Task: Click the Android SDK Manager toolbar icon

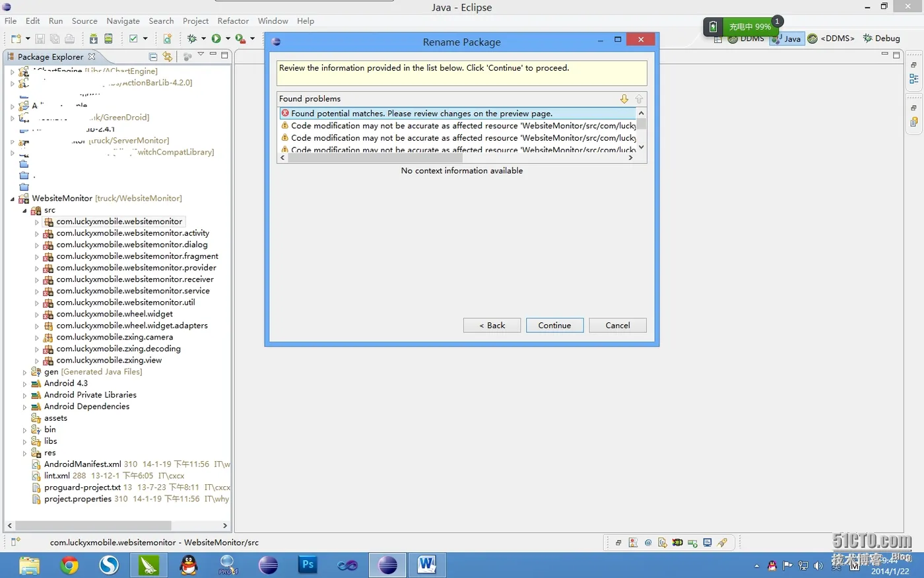Action: [x=94, y=38]
